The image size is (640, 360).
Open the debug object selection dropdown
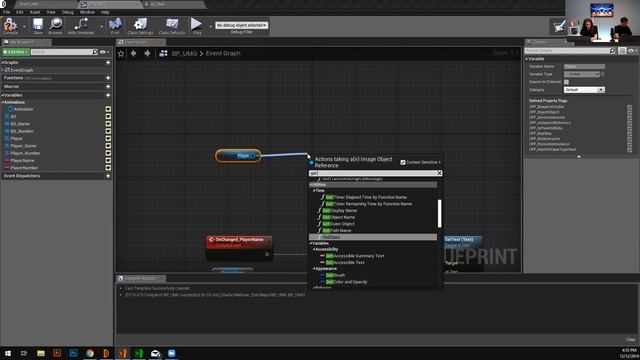242,25
